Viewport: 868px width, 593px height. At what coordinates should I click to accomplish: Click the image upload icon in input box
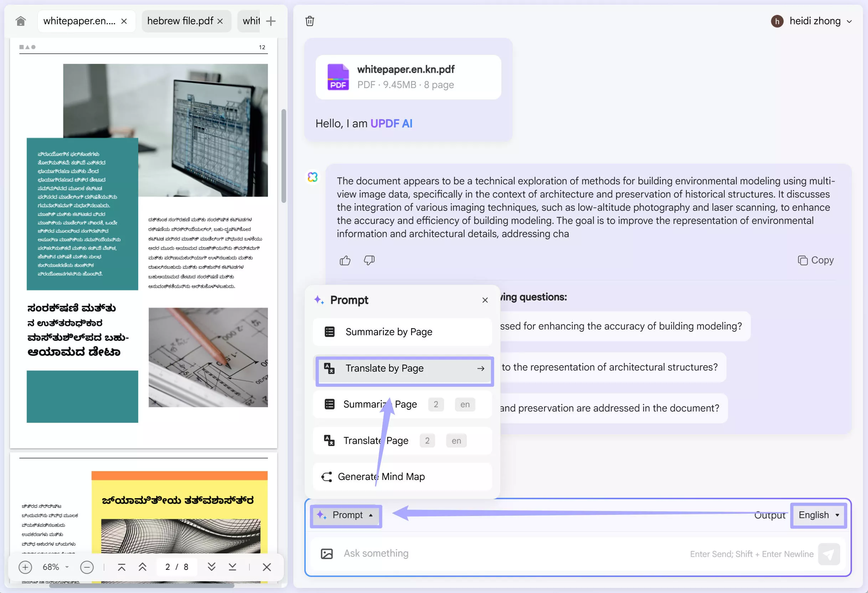point(327,553)
